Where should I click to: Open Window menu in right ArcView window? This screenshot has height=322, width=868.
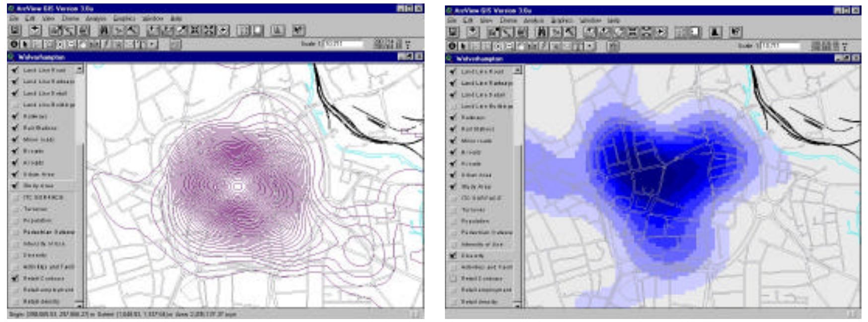point(590,20)
